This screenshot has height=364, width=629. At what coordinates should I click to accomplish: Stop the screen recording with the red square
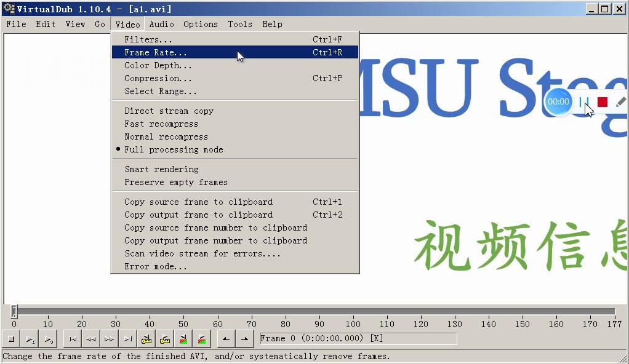click(x=603, y=101)
